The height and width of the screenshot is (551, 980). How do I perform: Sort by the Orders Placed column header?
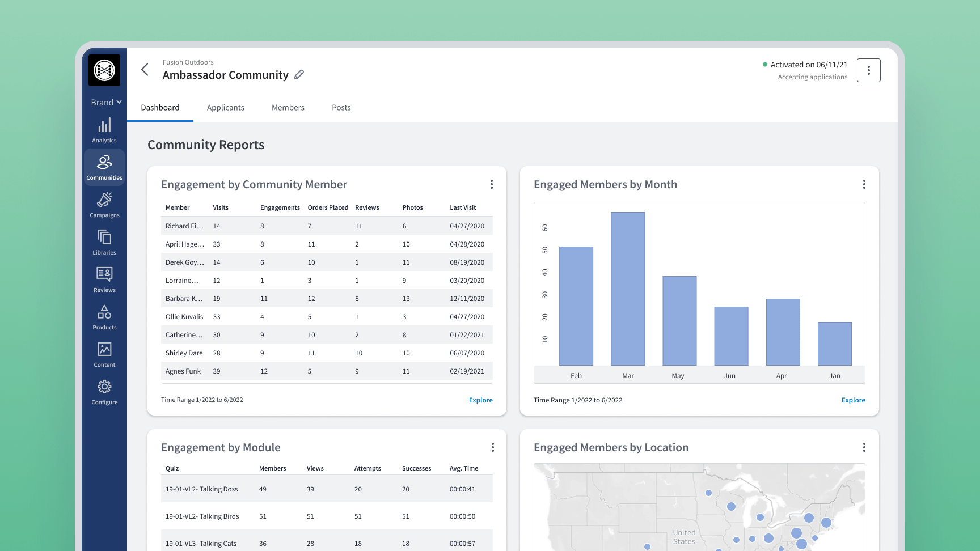coord(328,207)
